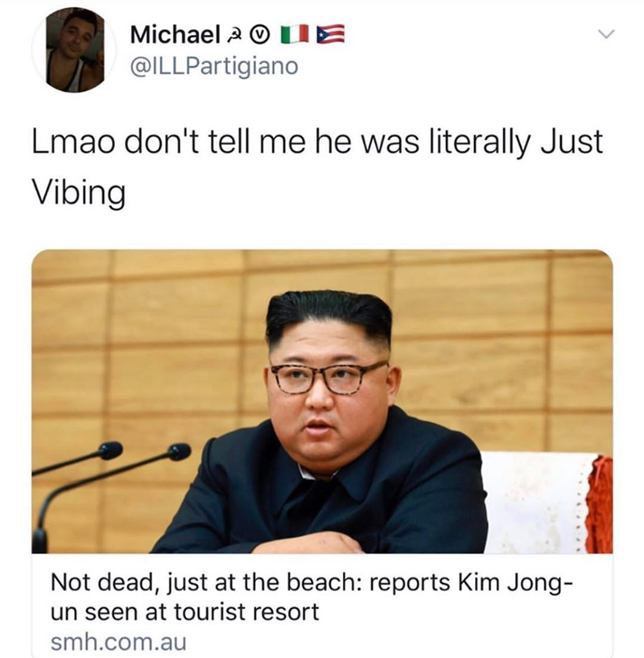
Task: Click the word Vibing in tweet
Action: 79,193
